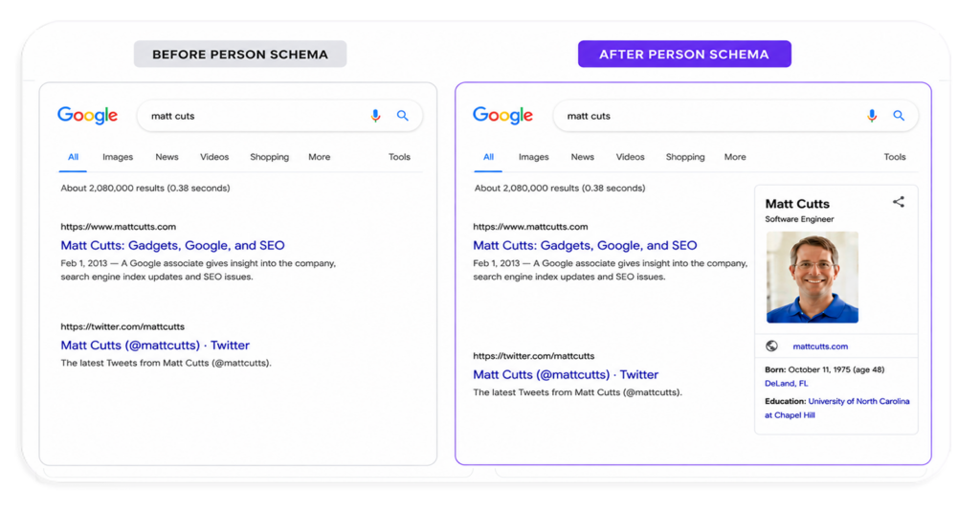Image resolution: width=980 pixels, height=513 pixels.
Task: Expand the More menu in the before-schema panel
Action: (x=320, y=157)
